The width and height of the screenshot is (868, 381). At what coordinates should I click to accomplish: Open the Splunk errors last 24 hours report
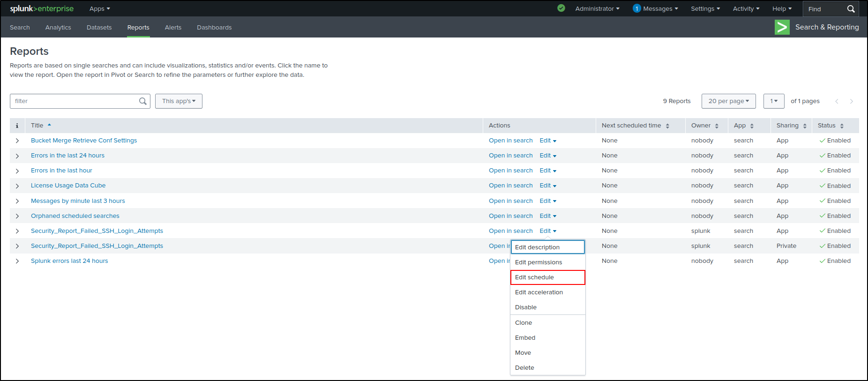69,261
